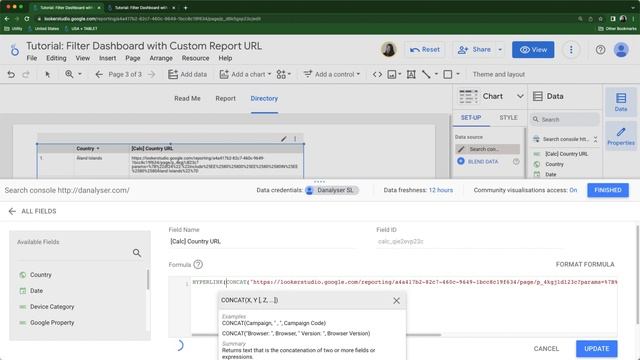Click the Looker Studio logo icon
The height and width of the screenshot is (360, 640).
(x=14, y=50)
